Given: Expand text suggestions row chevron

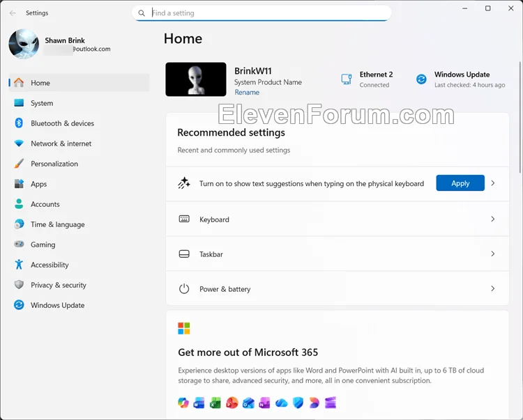Looking at the screenshot, I should click(x=493, y=183).
